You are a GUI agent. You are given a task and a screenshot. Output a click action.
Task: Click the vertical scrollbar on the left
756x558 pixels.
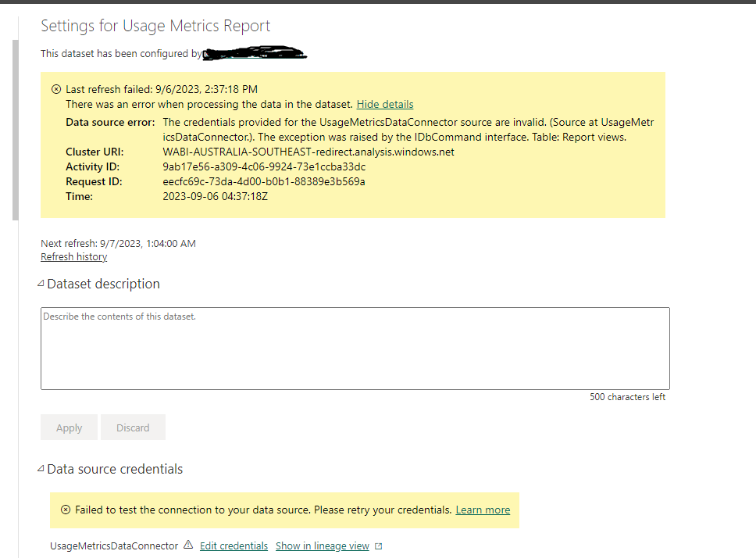click(16, 131)
